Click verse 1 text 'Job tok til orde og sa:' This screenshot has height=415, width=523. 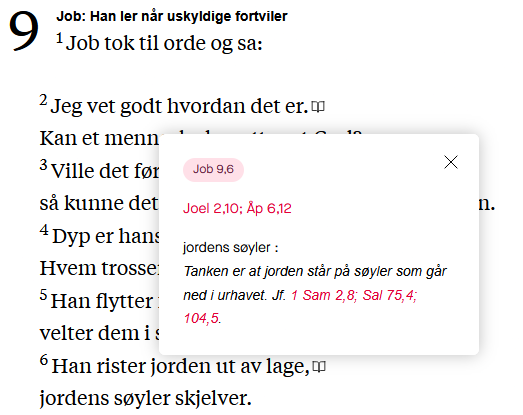coord(164,43)
